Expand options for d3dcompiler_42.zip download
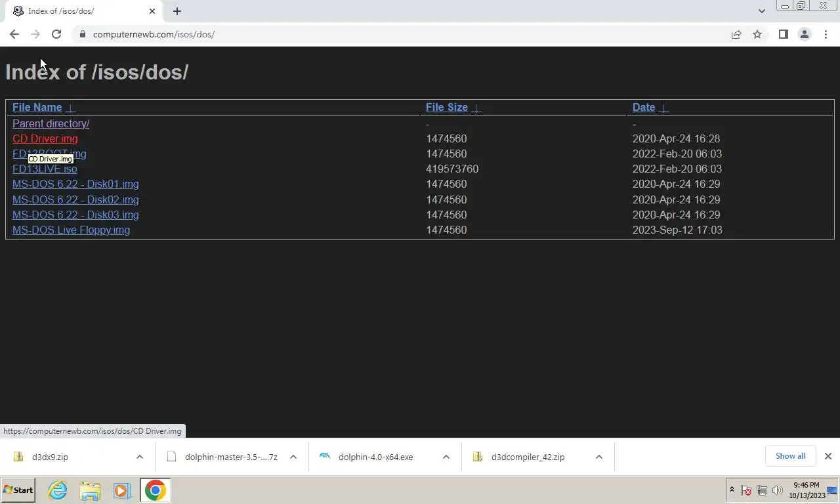This screenshot has width=840, height=504. [x=599, y=457]
